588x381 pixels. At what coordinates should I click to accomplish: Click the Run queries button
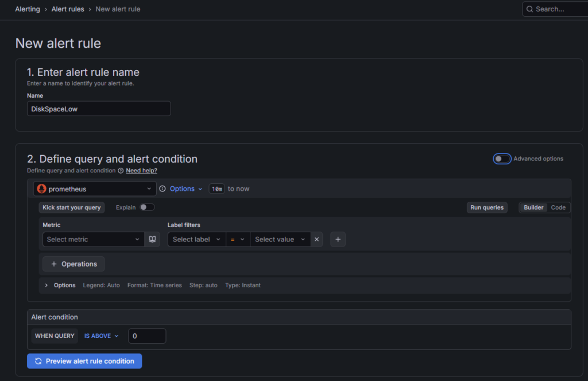pyautogui.click(x=487, y=207)
